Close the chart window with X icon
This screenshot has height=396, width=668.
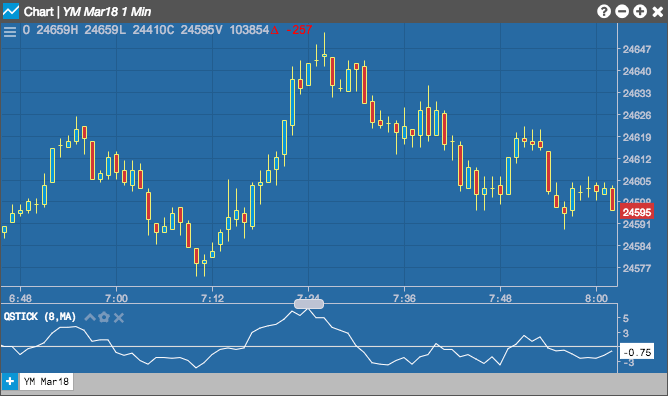(658, 11)
